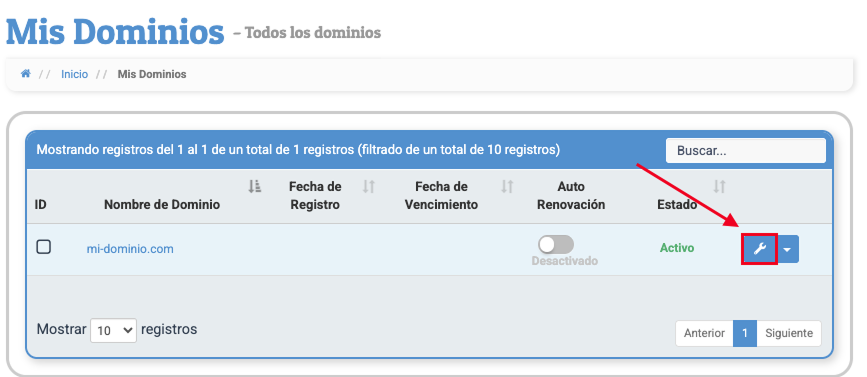Click the ID column header
The height and width of the screenshot is (377, 867).
[x=40, y=205]
